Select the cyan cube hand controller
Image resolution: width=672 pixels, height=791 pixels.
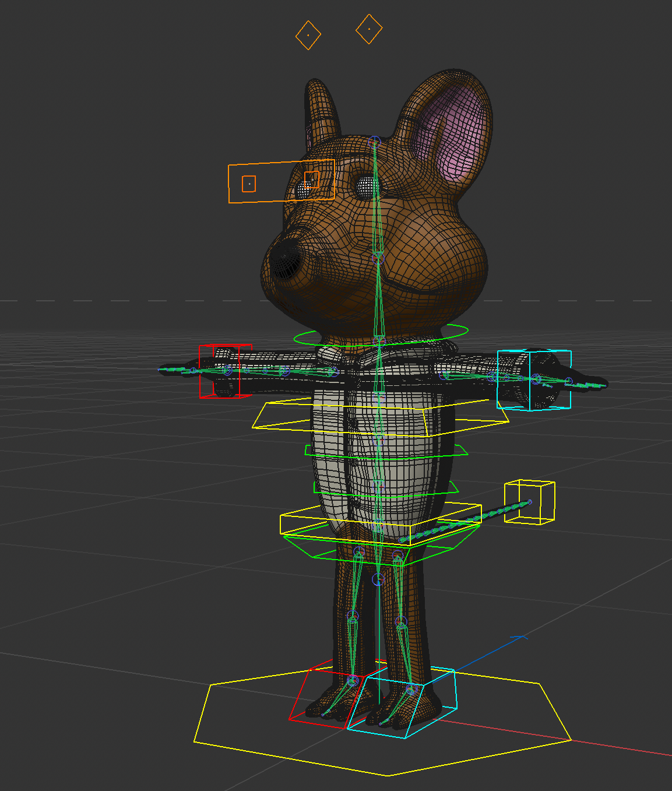click(x=534, y=380)
